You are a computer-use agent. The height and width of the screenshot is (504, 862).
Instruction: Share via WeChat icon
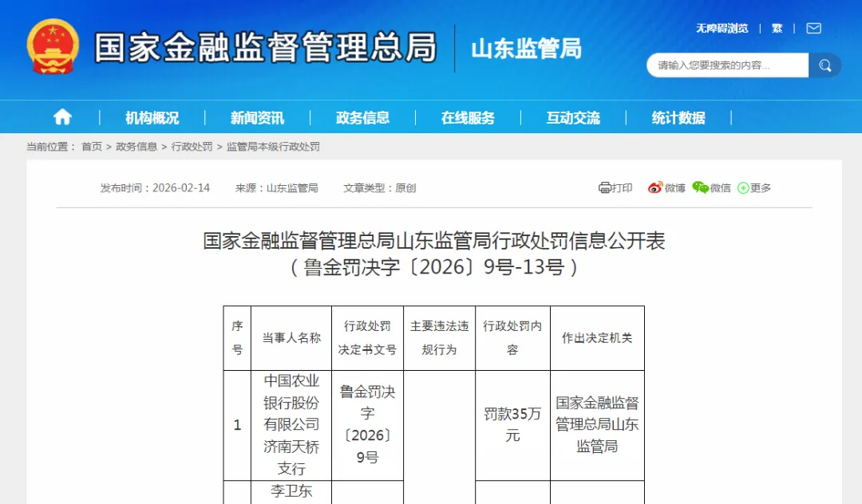[701, 187]
